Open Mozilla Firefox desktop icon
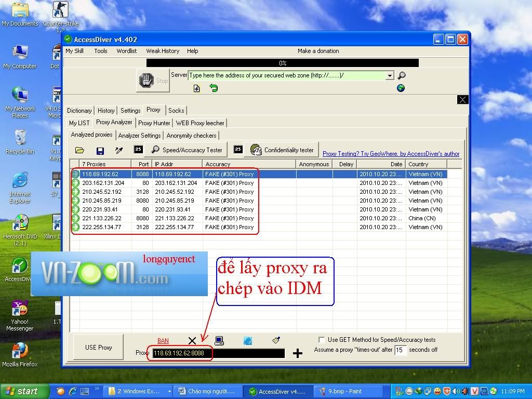The image size is (532, 399). click(20, 355)
